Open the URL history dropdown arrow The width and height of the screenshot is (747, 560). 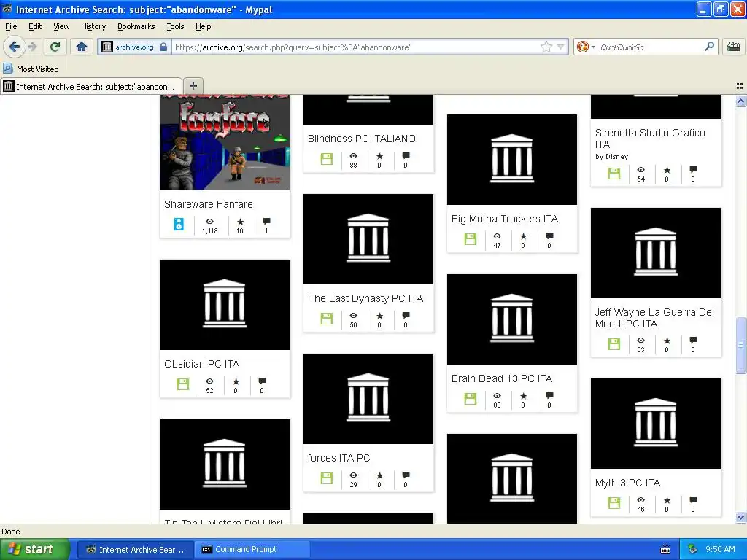pos(561,47)
